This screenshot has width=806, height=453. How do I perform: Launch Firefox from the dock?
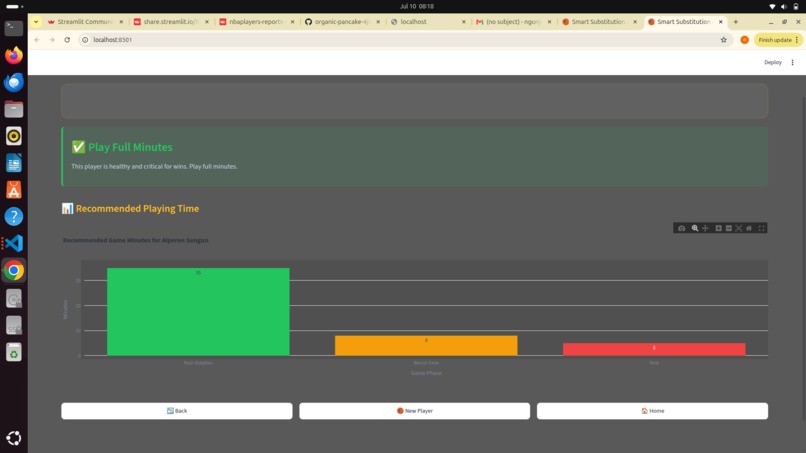pyautogui.click(x=14, y=55)
